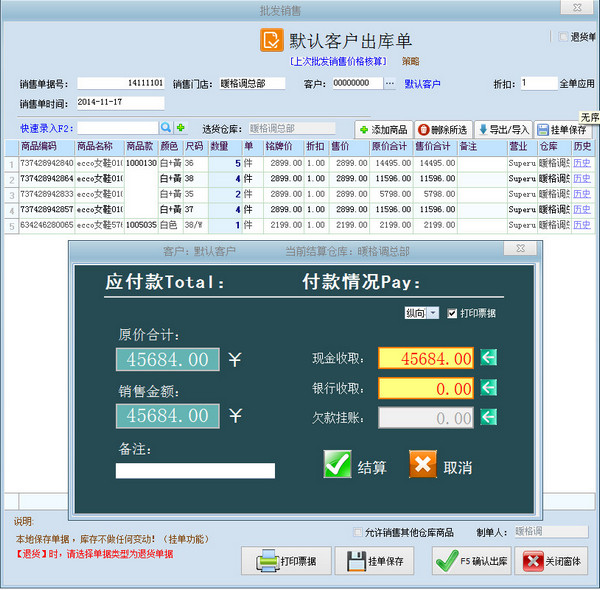600x590 pixels.
Task: Enable the 退货单 checkbox
Action: pos(561,37)
